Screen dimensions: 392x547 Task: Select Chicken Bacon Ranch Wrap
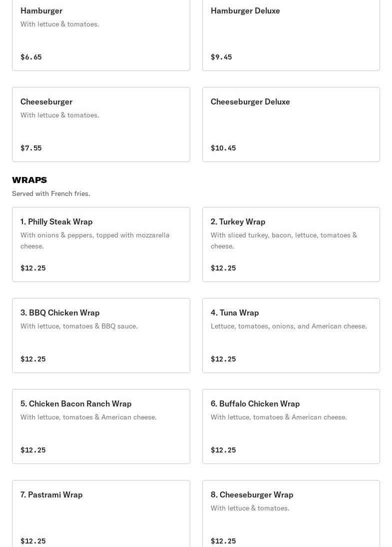pos(101,426)
